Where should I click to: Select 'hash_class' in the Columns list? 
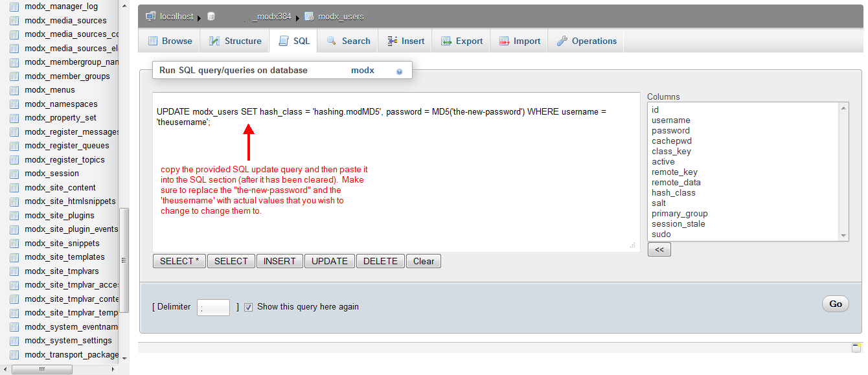pos(673,192)
